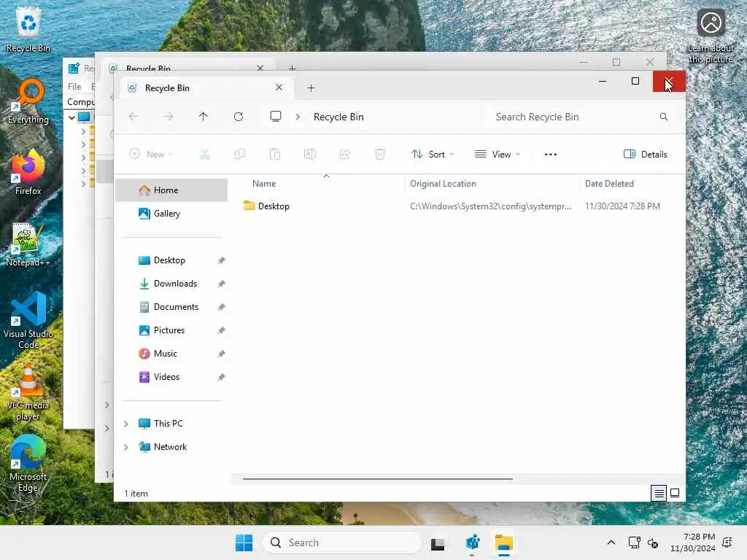The height and width of the screenshot is (560, 747).
Task: Open the Sort dropdown
Action: 433,155
